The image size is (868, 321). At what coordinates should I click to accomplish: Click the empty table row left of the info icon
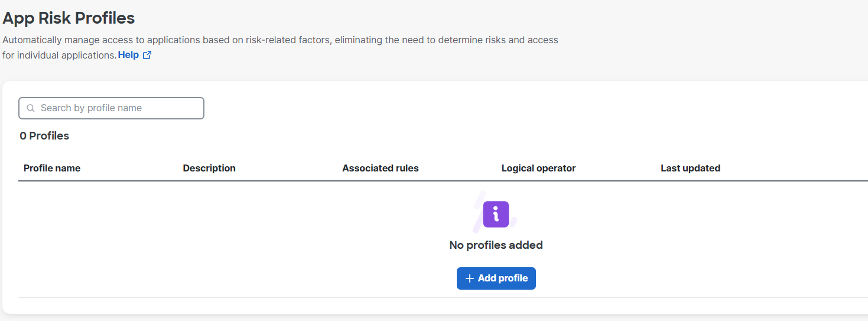[x=236, y=236]
